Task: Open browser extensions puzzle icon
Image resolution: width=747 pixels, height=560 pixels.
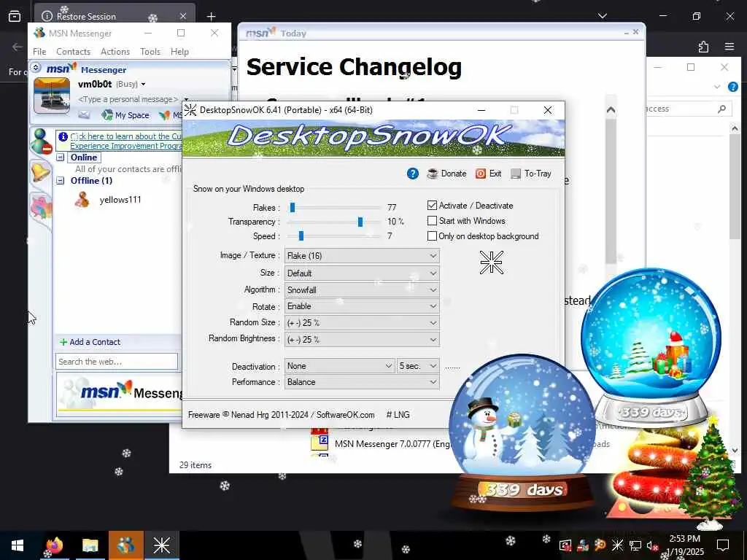Action: pyautogui.click(x=703, y=47)
